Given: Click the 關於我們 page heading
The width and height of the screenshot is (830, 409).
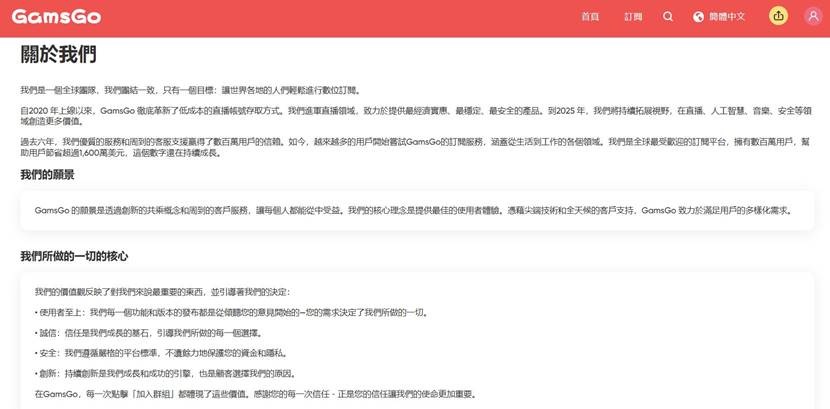Looking at the screenshot, I should point(59,55).
